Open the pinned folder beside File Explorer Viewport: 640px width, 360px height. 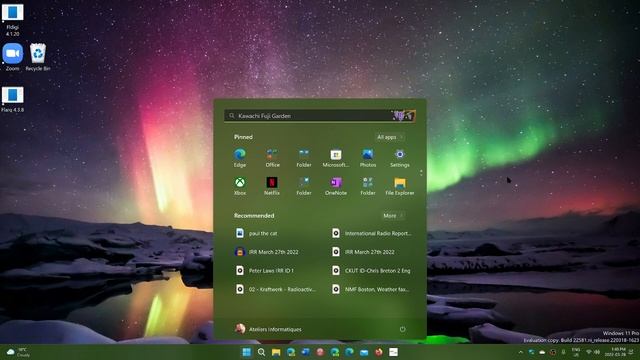point(368,186)
